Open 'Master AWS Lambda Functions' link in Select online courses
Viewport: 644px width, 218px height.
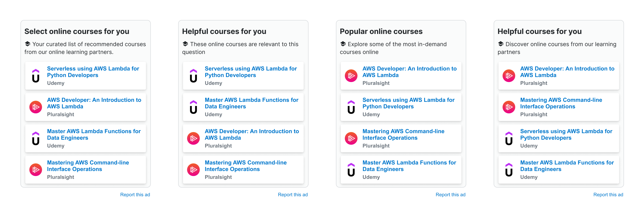[94, 134]
